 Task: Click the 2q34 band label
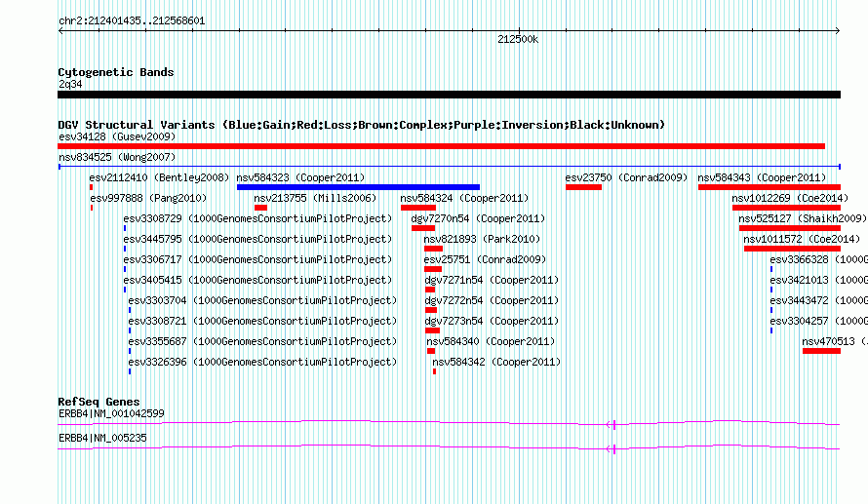click(70, 84)
